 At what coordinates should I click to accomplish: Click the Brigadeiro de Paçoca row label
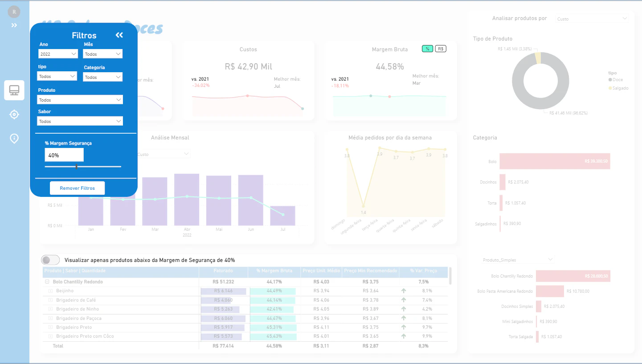[79, 318]
